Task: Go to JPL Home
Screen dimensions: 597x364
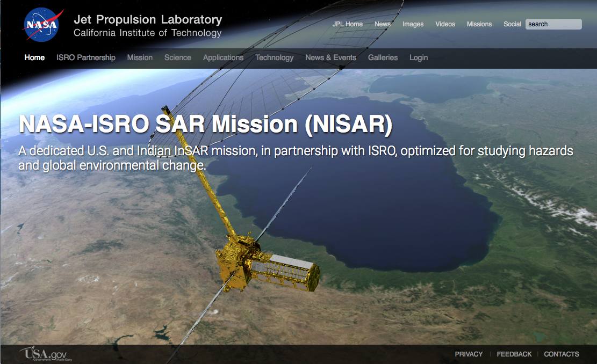Action: click(x=347, y=24)
